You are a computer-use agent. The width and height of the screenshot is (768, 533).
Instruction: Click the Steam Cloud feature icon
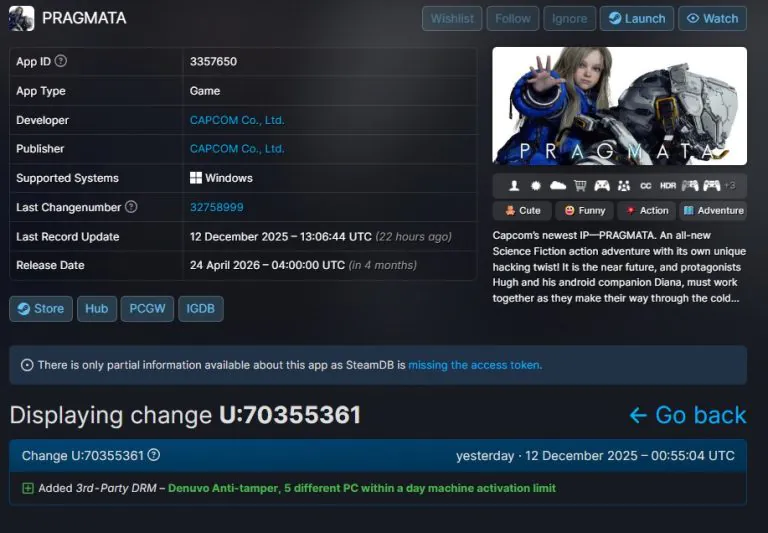click(x=558, y=186)
